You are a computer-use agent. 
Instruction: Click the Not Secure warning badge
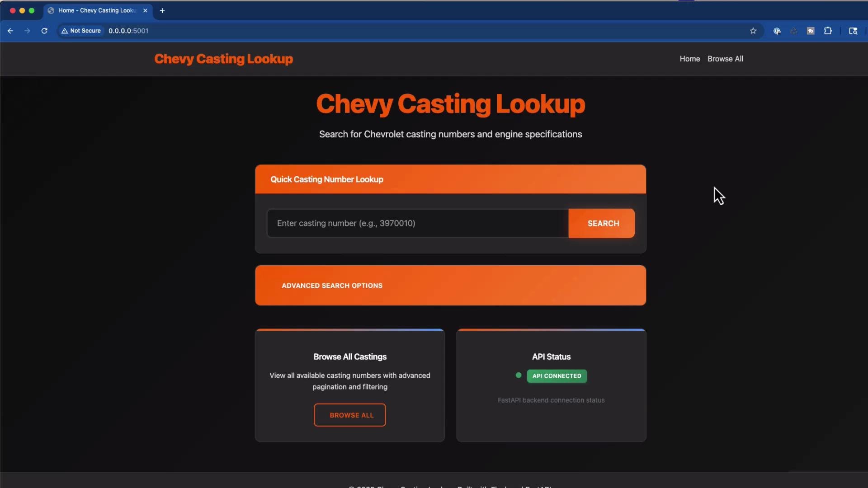[x=81, y=31]
